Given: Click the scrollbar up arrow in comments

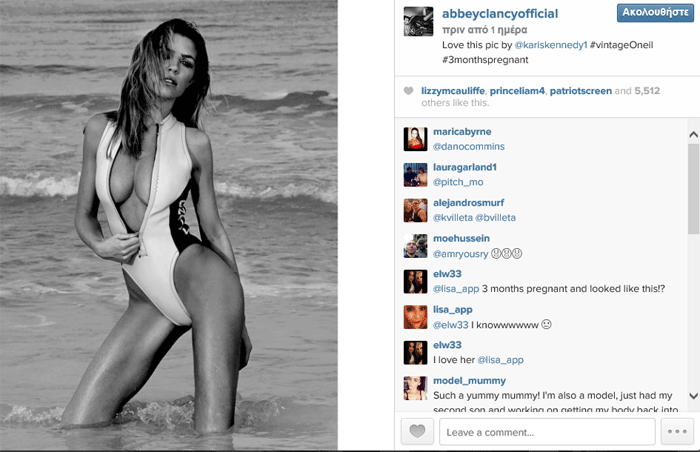Looking at the screenshot, I should [693, 134].
